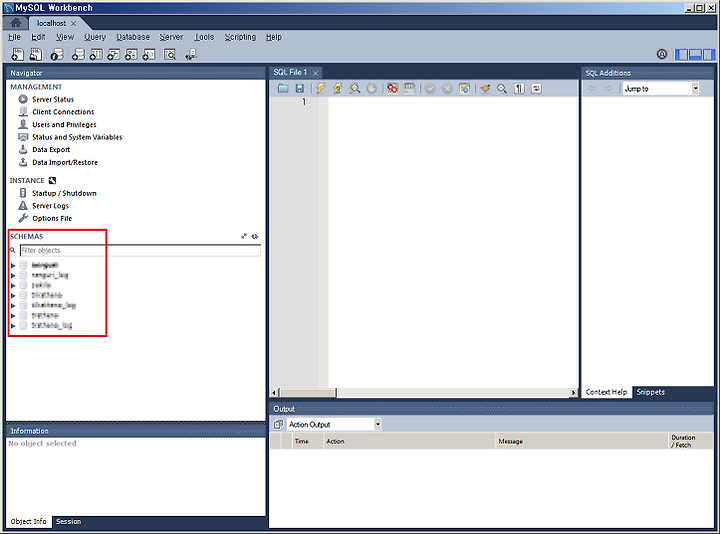The image size is (720, 534).
Task: Toggle word wrap icon in editor toolbar
Action: pyautogui.click(x=536, y=89)
